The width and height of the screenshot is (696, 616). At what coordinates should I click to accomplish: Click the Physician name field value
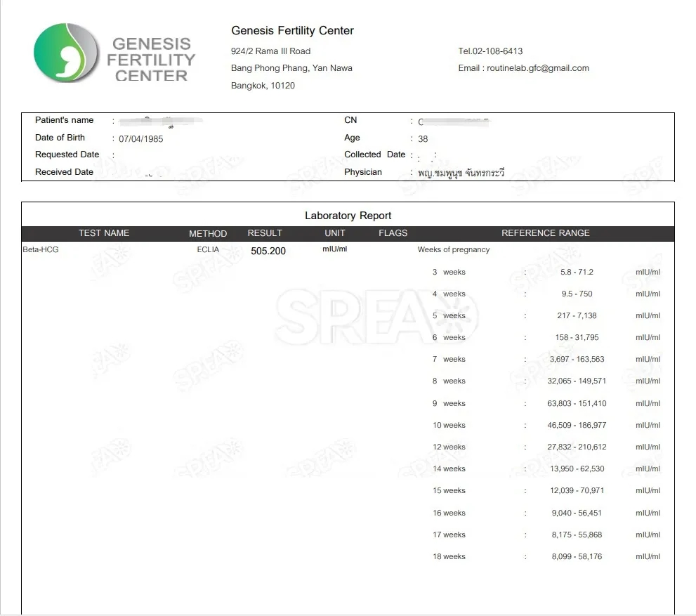pyautogui.click(x=461, y=173)
